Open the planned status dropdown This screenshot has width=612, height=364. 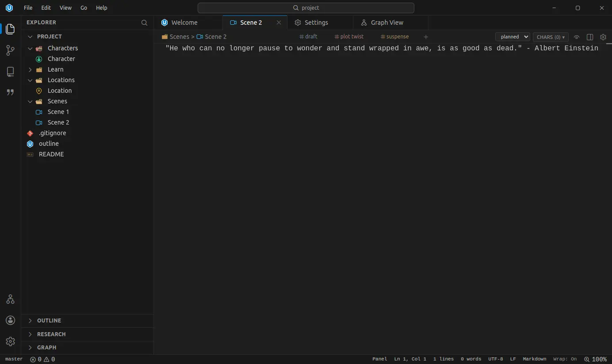[x=513, y=37]
